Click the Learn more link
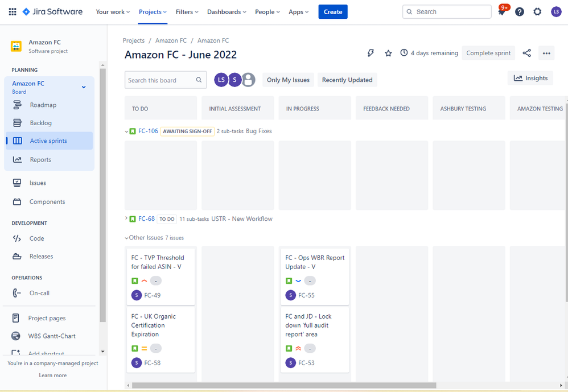The width and height of the screenshot is (568, 392). [x=53, y=376]
